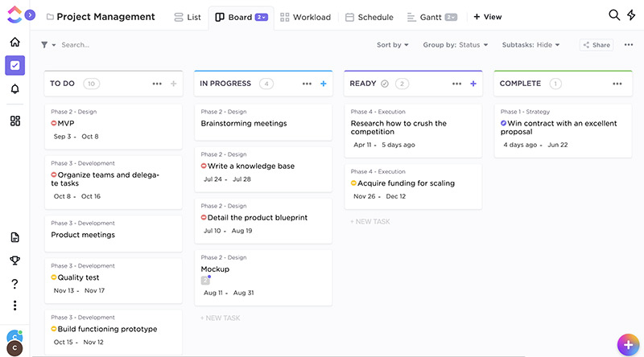Image resolution: width=644 pixels, height=357 pixels.
Task: Click yellow status icon on Quality test
Action: 54,278
